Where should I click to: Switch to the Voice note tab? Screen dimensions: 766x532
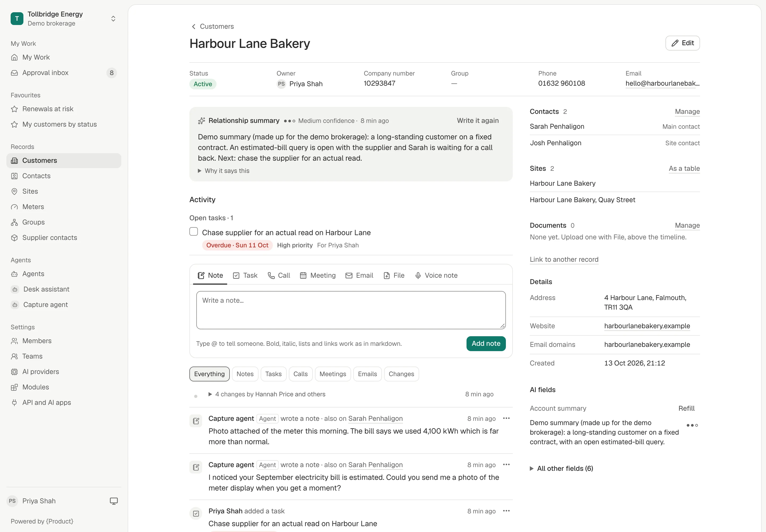pos(436,276)
